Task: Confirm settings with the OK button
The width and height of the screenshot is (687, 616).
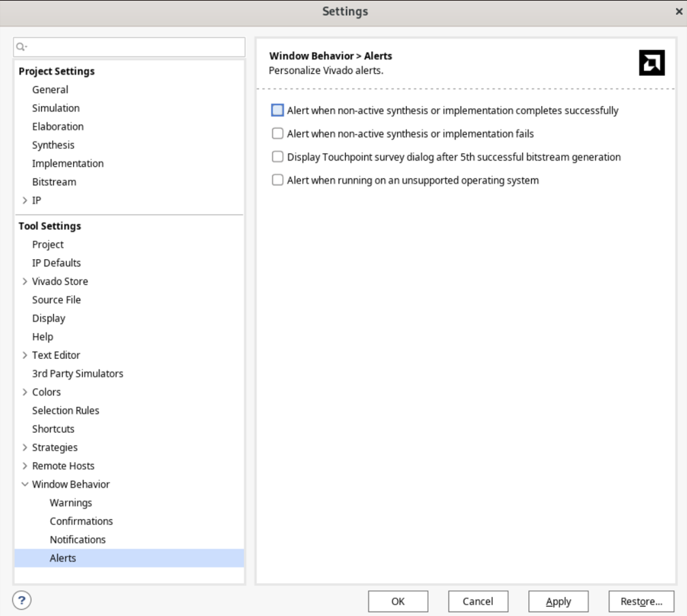Action: pos(398,601)
